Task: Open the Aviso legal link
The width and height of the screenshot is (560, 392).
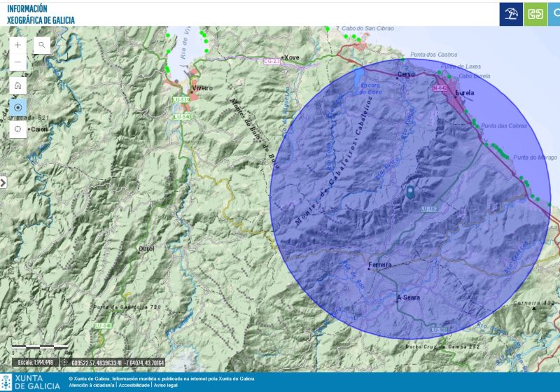Action: pyautogui.click(x=166, y=386)
